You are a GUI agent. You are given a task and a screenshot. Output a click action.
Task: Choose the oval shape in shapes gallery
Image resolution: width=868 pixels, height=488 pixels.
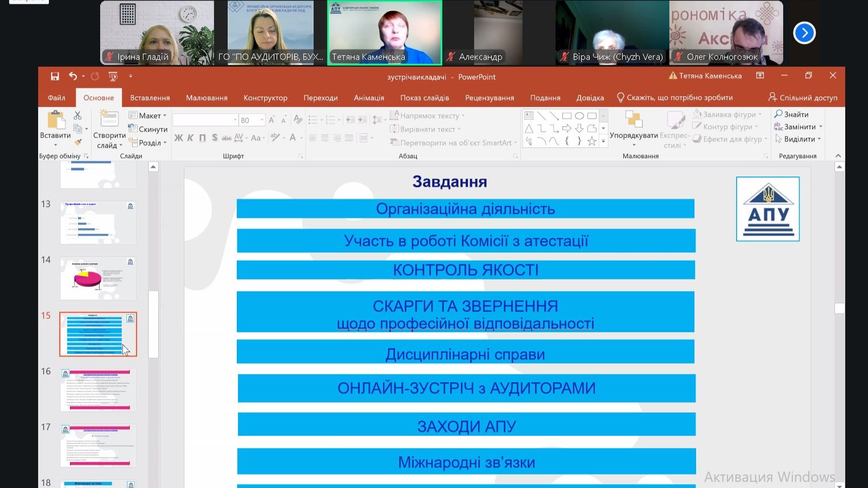[x=579, y=115]
